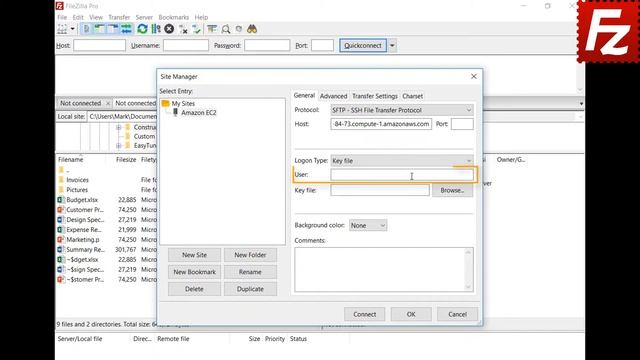The image size is (640, 360).
Task: Click Cancel in Site Manager
Action: click(x=458, y=314)
